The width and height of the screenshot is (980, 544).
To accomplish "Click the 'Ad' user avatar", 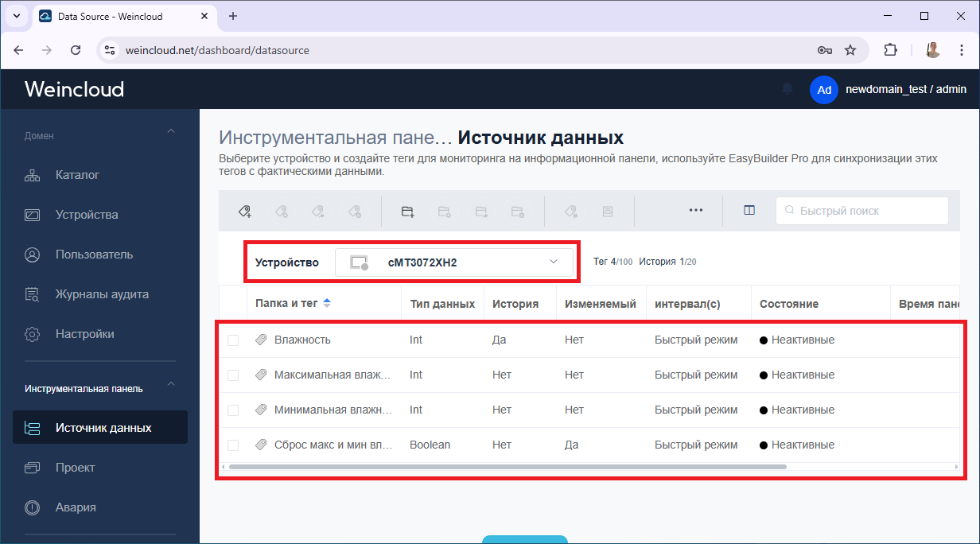I will point(824,90).
